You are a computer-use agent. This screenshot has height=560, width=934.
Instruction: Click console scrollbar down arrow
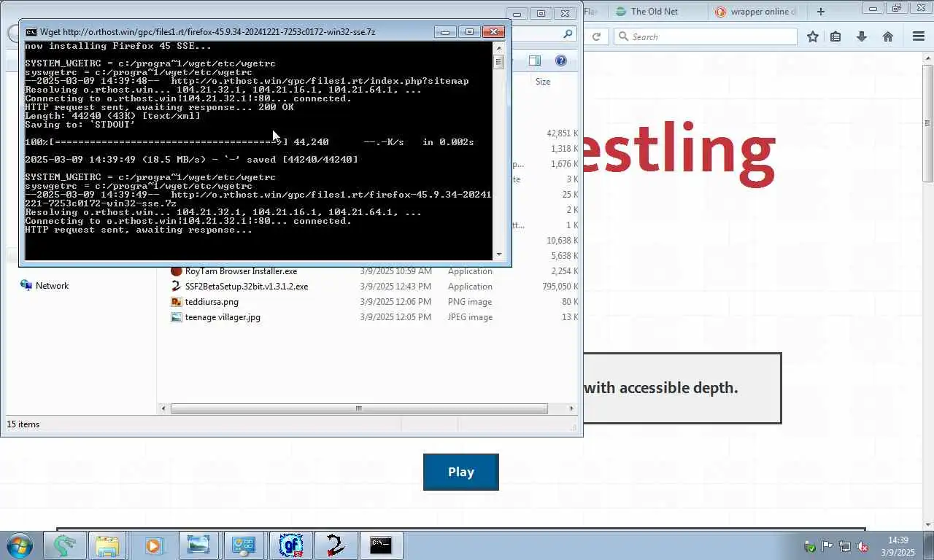[x=499, y=254]
